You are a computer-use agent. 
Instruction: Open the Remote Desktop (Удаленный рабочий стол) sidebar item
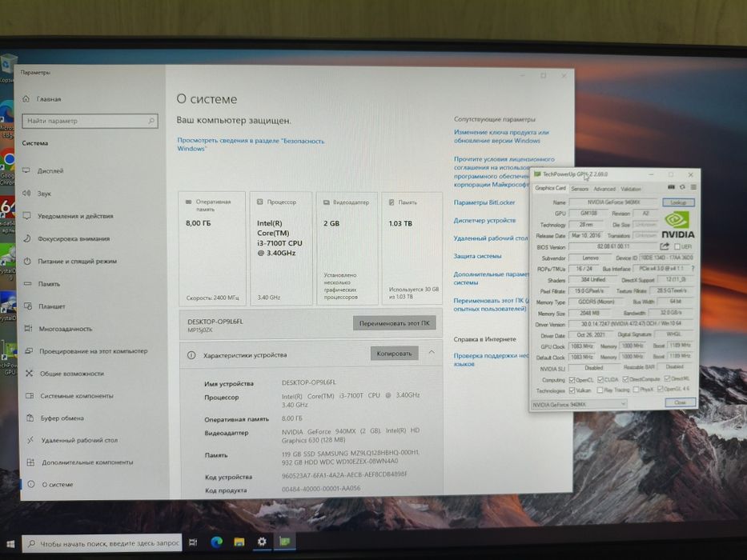tap(79, 440)
